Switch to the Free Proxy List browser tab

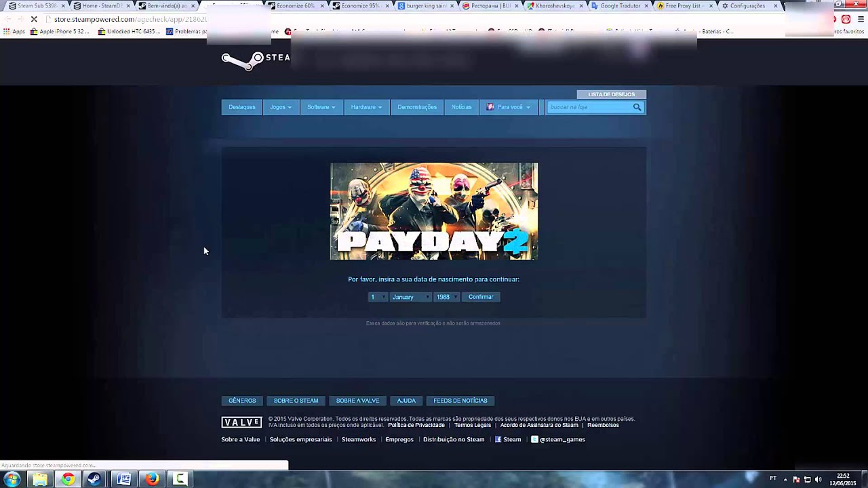click(x=685, y=5)
